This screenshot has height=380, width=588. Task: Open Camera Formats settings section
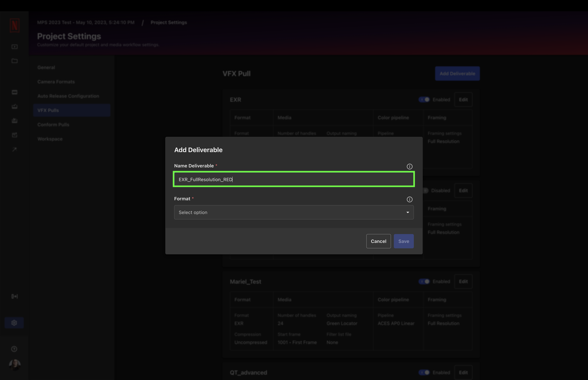(71, 82)
